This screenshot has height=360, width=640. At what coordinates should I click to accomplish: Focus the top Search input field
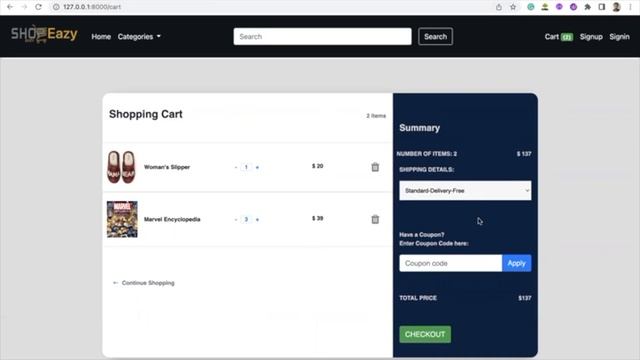[x=322, y=36]
